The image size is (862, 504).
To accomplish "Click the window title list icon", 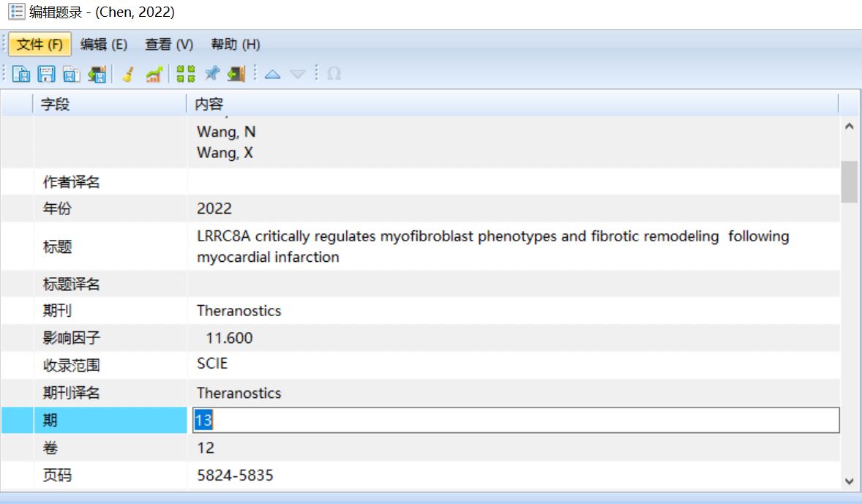I will point(17,12).
